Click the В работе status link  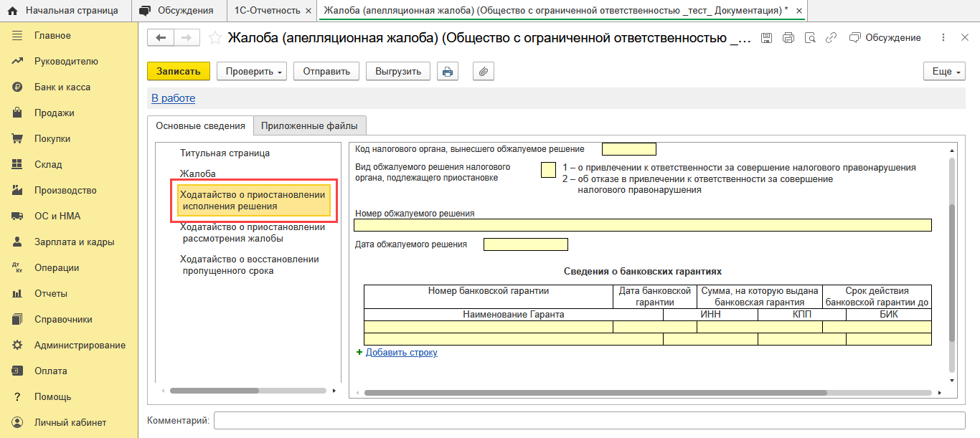click(173, 98)
